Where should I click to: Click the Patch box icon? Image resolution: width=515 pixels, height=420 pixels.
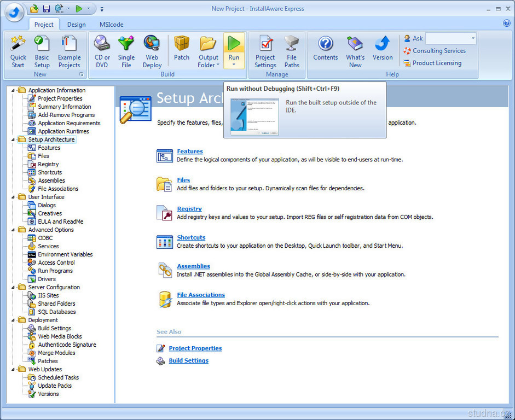[182, 43]
